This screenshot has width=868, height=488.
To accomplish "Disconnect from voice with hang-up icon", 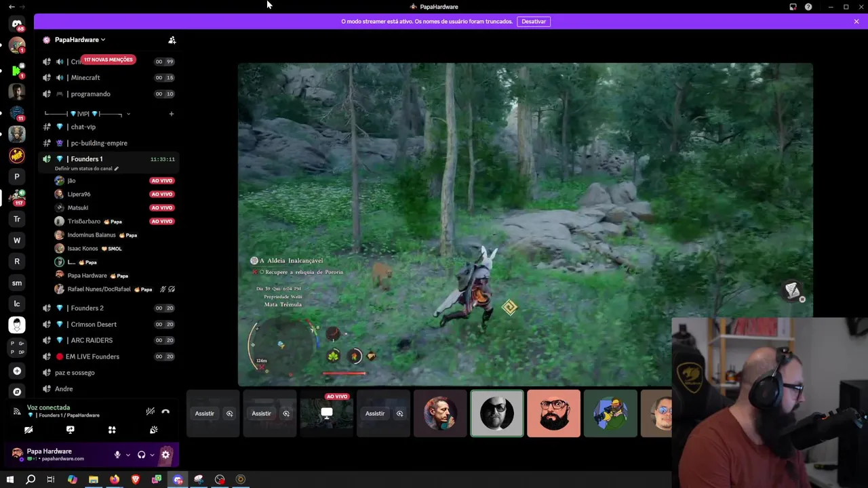I will tap(165, 411).
